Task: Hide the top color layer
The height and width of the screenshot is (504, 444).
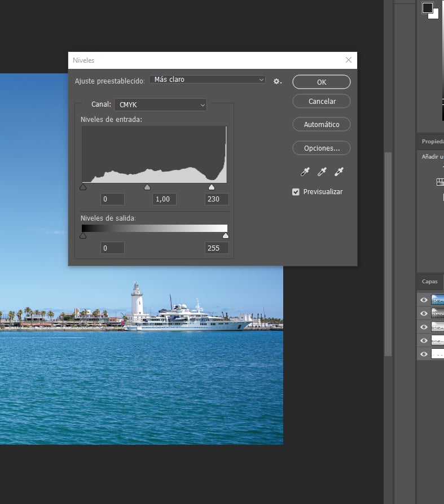Action: coord(424,300)
